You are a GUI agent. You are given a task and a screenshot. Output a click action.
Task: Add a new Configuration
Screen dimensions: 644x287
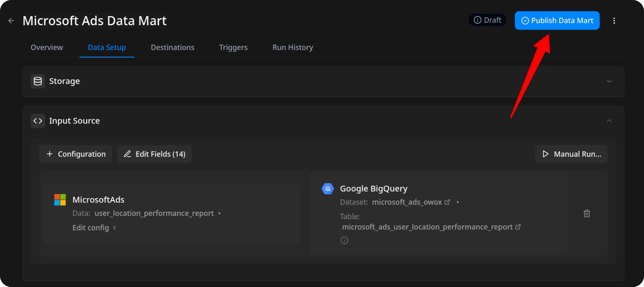76,154
